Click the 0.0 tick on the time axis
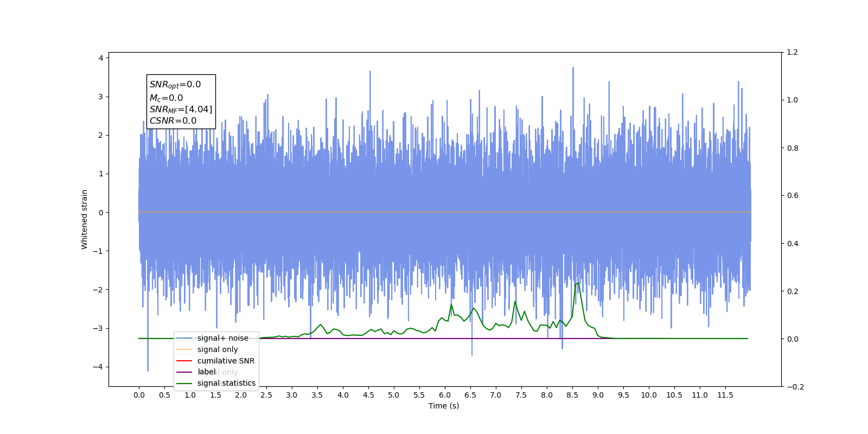Screen dimensions: 868x434 (139, 395)
